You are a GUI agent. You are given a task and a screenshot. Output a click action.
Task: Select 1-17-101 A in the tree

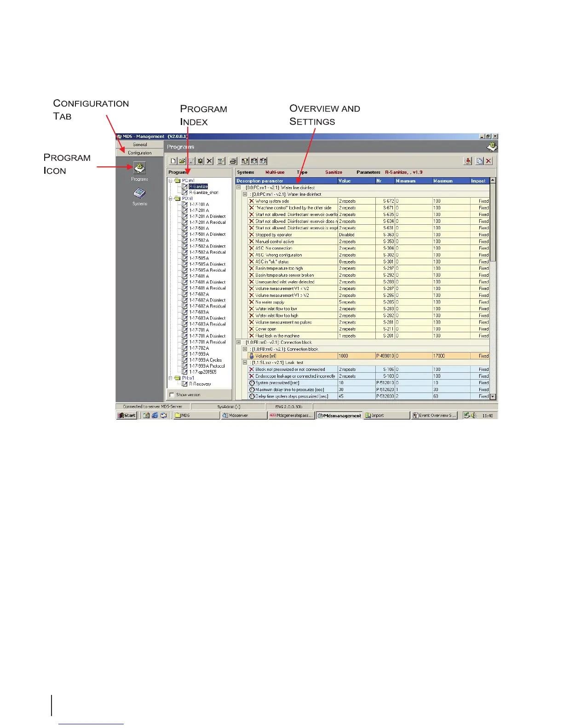point(199,205)
